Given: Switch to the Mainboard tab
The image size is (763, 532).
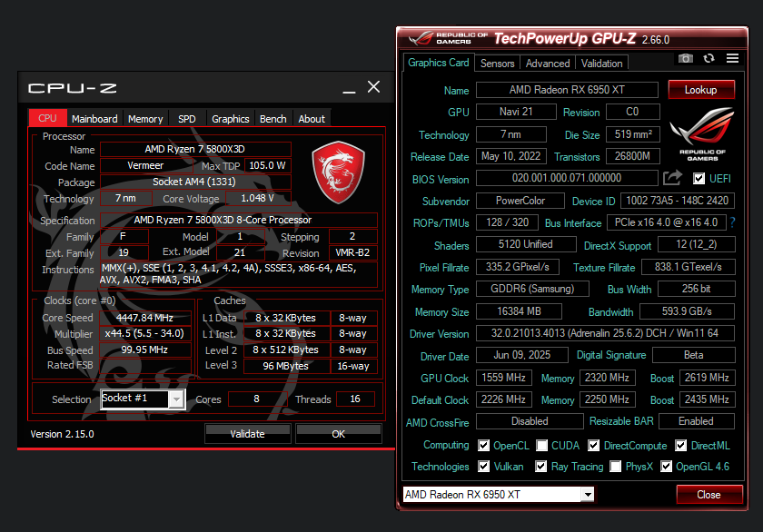Looking at the screenshot, I should pos(94,119).
